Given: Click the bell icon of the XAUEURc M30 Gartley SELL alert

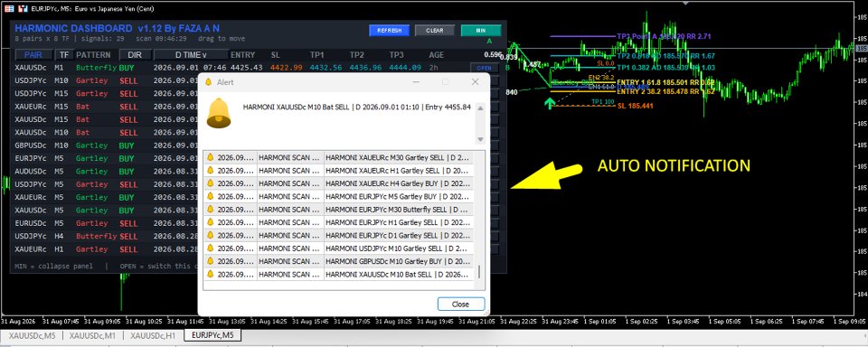Looking at the screenshot, I should [x=211, y=157].
